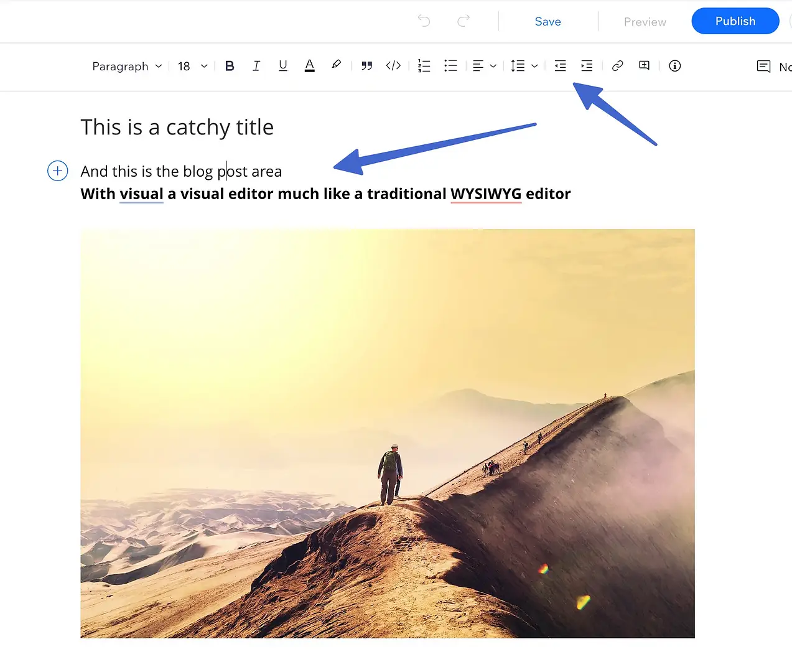Viewport: 792px width, 672px height.
Task: Insert a code snippet block
Action: [x=393, y=66]
